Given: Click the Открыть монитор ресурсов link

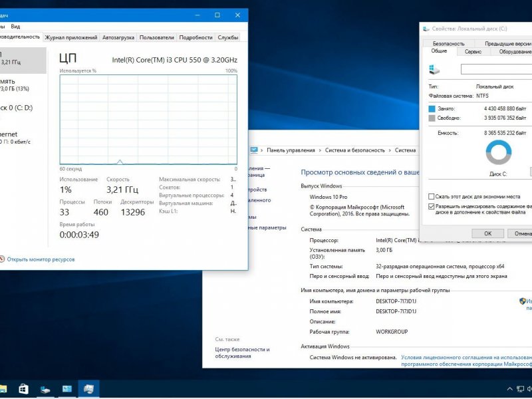Looking at the screenshot, I should [x=41, y=259].
